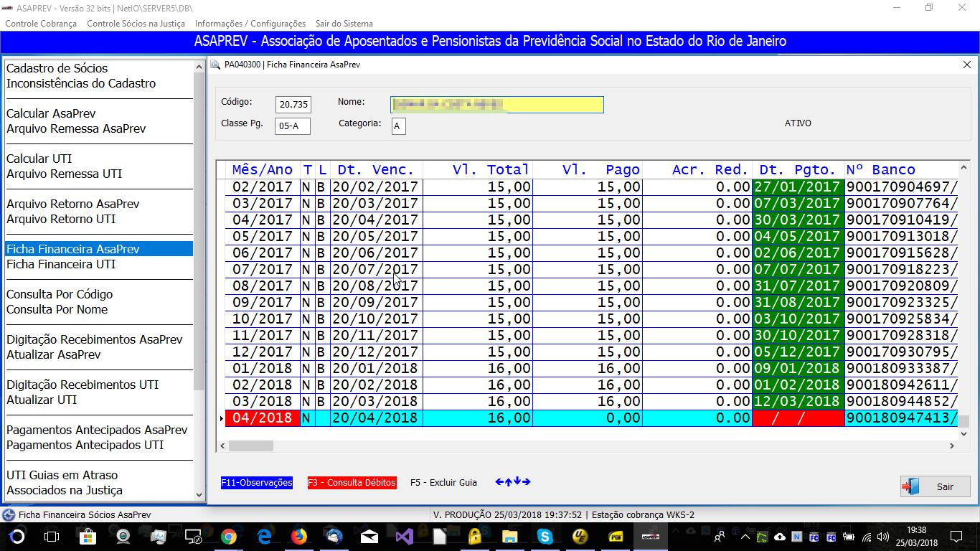Click the Sair exit button
Image resolution: width=980 pixels, height=551 pixels.
[x=935, y=486]
